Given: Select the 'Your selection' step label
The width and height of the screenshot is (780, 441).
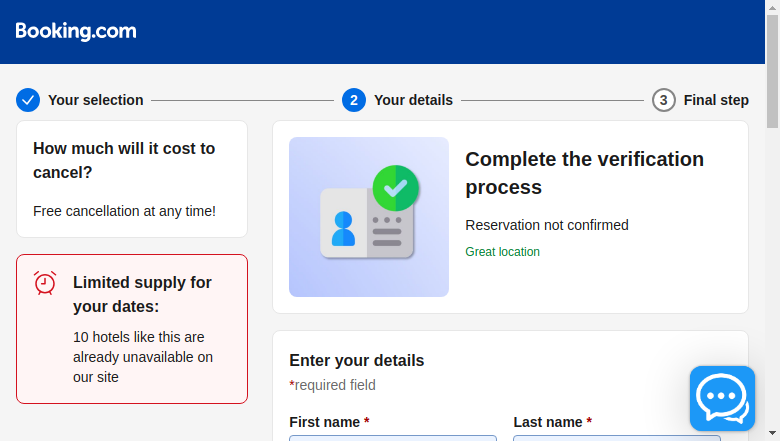Looking at the screenshot, I should [x=96, y=100].
